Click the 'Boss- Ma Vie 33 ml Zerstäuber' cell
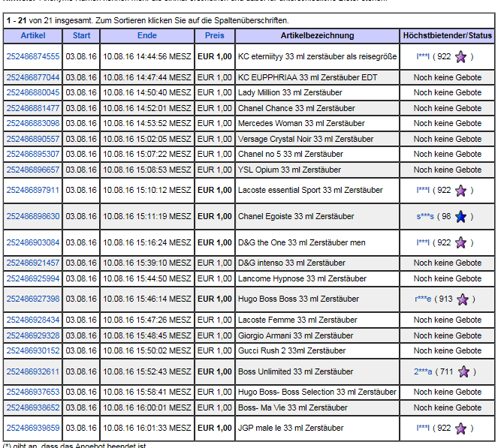501x448 pixels. click(317, 407)
